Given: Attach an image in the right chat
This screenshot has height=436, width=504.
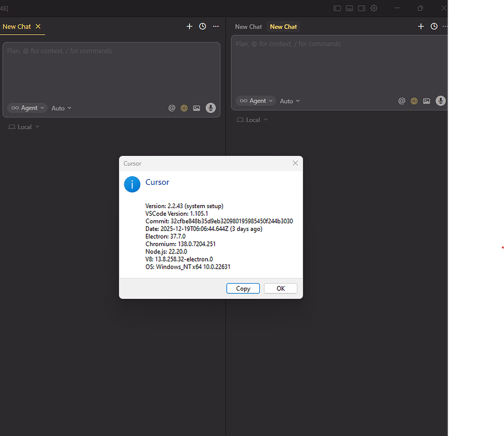Looking at the screenshot, I should click(x=427, y=101).
